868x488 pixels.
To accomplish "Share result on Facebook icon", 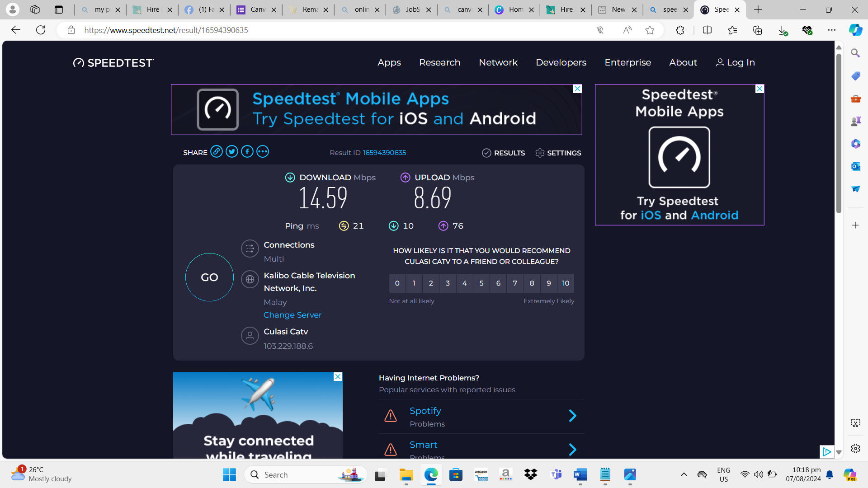I will point(247,152).
